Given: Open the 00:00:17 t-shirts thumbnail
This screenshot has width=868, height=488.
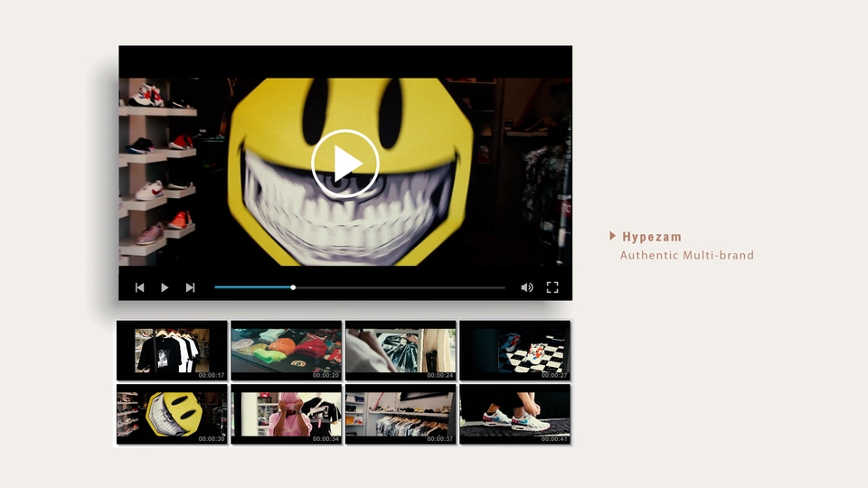Looking at the screenshot, I should 172,351.
